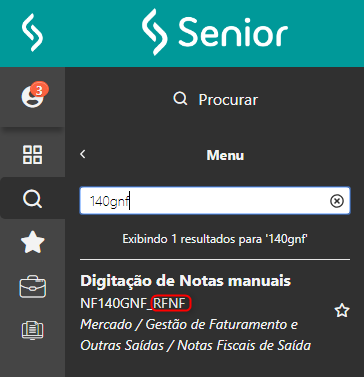Click the Menu heading
Image resolution: width=364 pixels, height=377 pixels.
click(225, 155)
